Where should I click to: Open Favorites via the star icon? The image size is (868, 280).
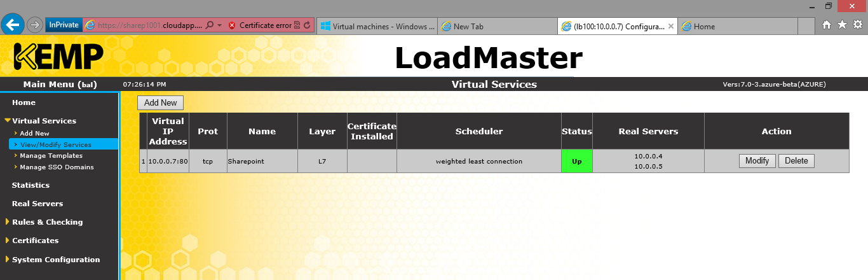coord(842,25)
